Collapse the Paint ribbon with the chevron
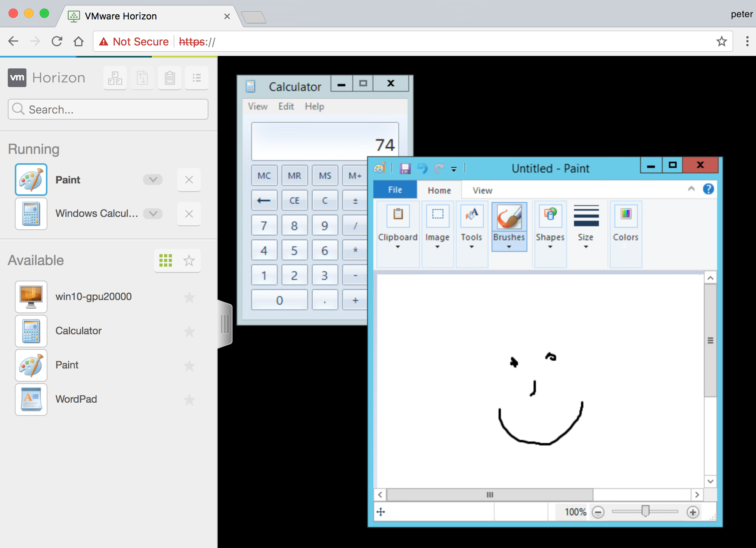 [691, 189]
